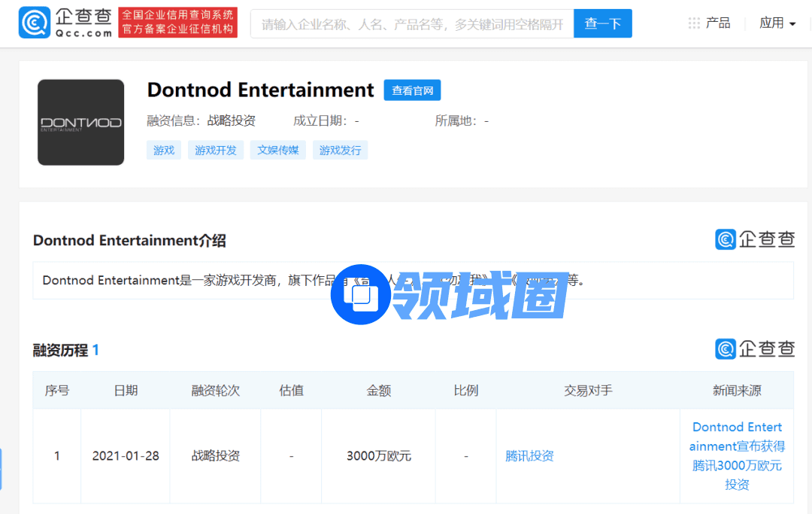Click the search input field
The width and height of the screenshot is (812, 514).
pyautogui.click(x=412, y=24)
